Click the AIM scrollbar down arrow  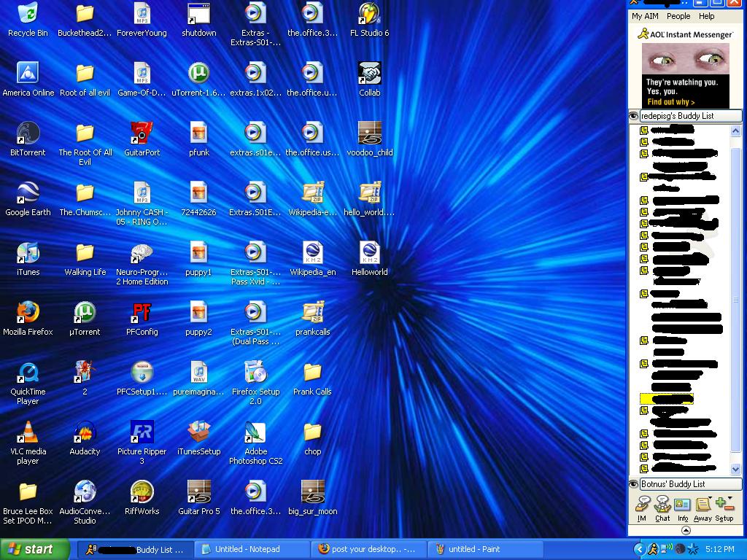pos(735,469)
